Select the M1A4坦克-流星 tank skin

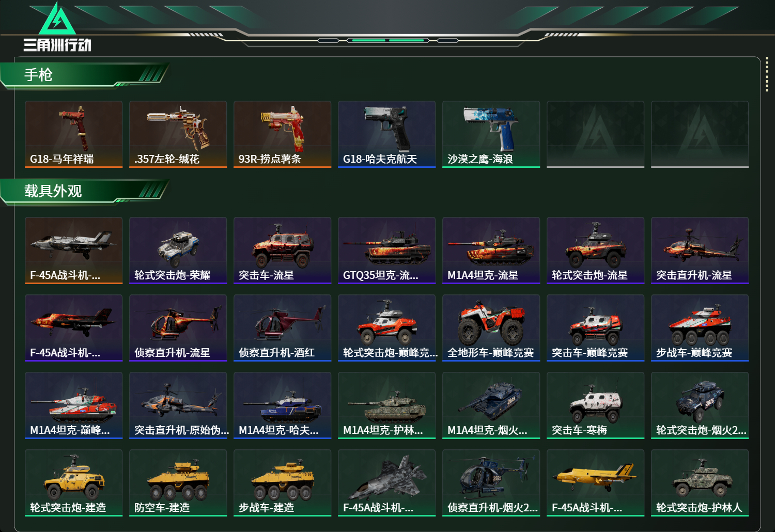click(491, 251)
